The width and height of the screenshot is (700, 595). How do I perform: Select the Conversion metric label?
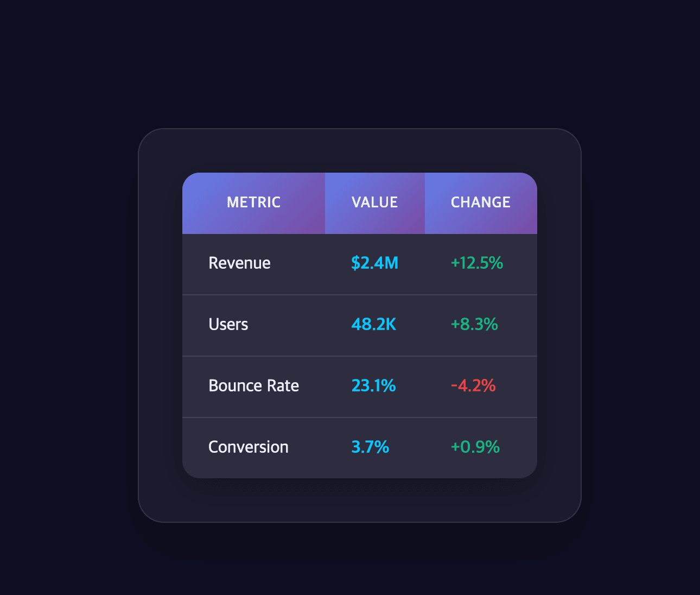point(248,447)
